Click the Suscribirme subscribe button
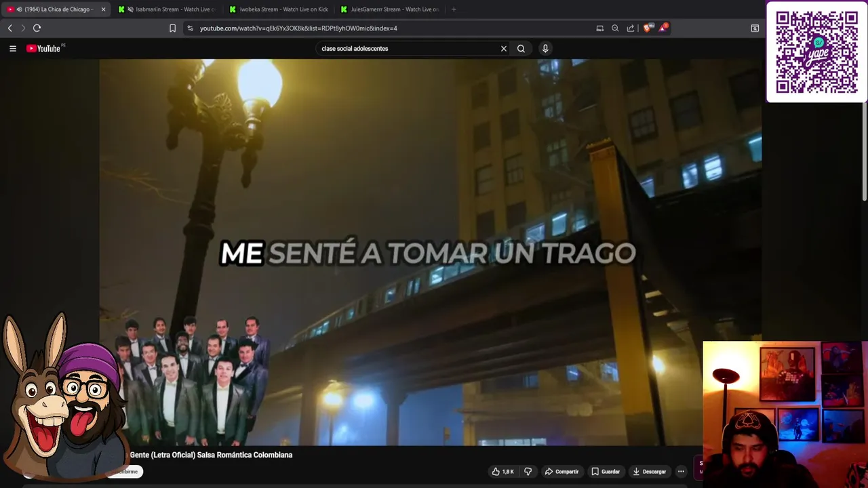The height and width of the screenshot is (488, 868). click(x=125, y=472)
